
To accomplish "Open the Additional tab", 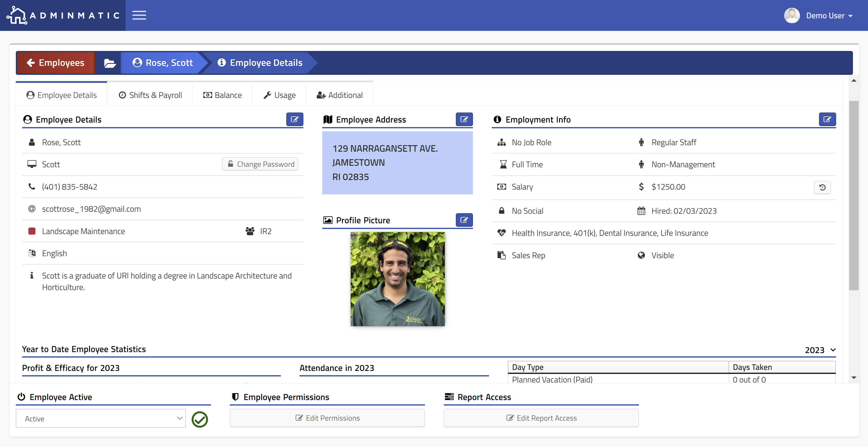I will click(340, 95).
